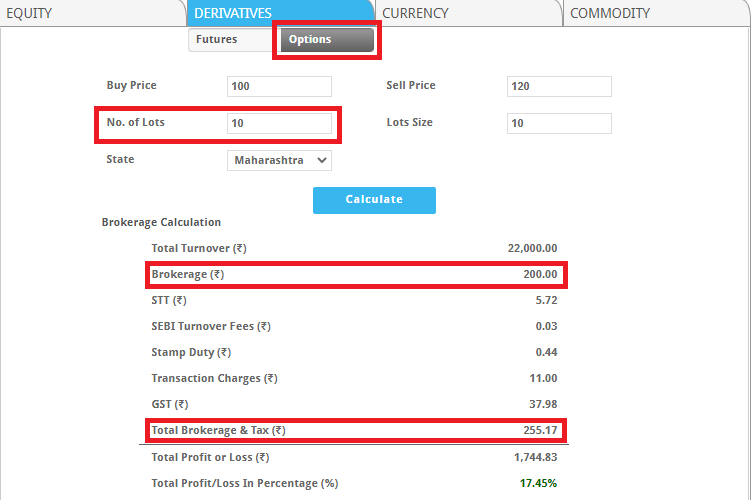
Task: Select the DERIVATIVES tab
Action: 233,13
